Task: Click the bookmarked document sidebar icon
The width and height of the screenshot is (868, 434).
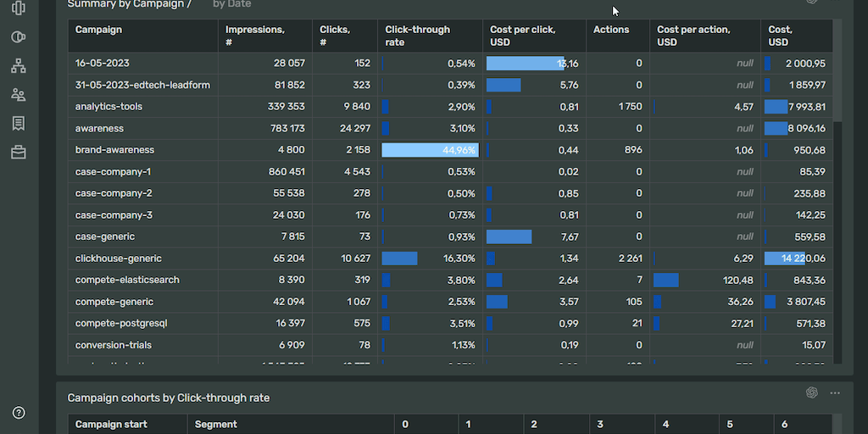Action: pyautogui.click(x=19, y=124)
